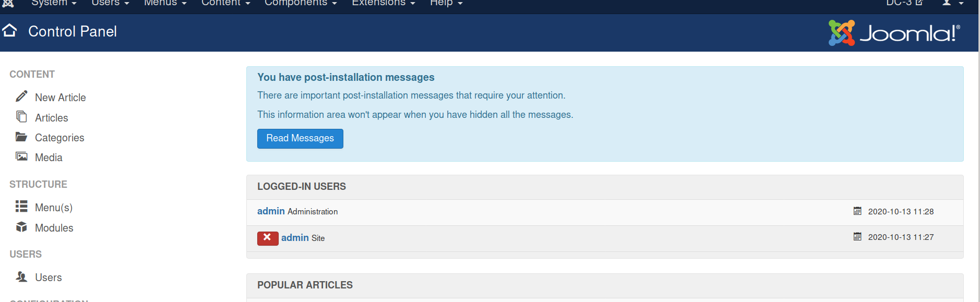Log out admin Site session with red X
This screenshot has height=302, width=980.
pyautogui.click(x=268, y=238)
